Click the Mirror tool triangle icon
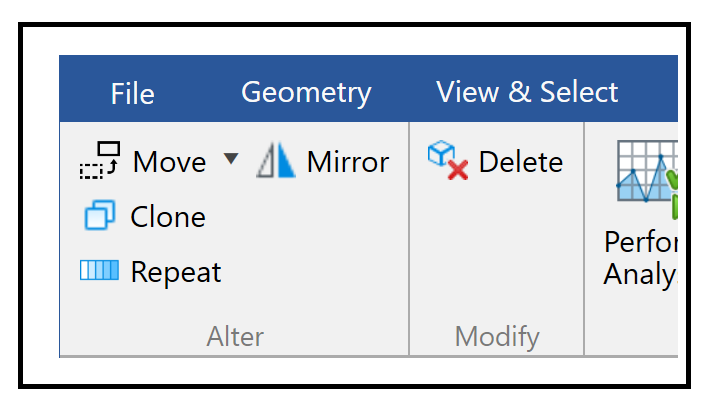This screenshot has height=412, width=713. click(276, 161)
